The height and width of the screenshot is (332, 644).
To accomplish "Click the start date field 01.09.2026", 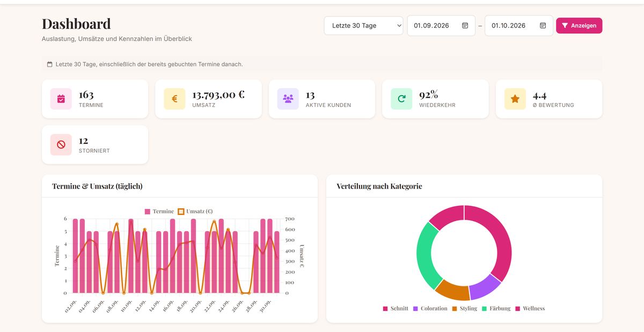I will 441,25.
